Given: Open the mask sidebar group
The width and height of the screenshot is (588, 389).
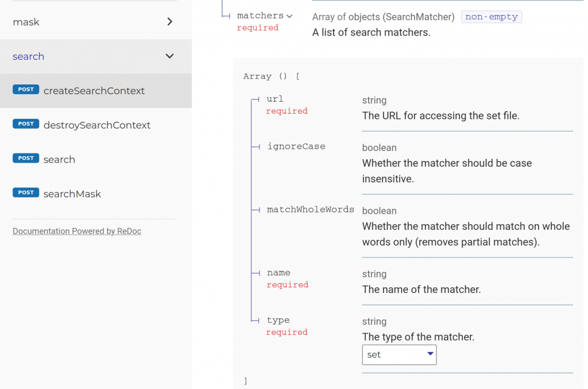Looking at the screenshot, I should [96, 22].
